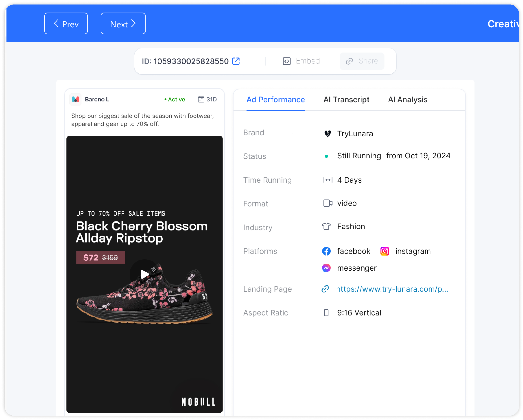The height and width of the screenshot is (420, 523).
Task: Click the video camera format icon
Action: tap(328, 203)
